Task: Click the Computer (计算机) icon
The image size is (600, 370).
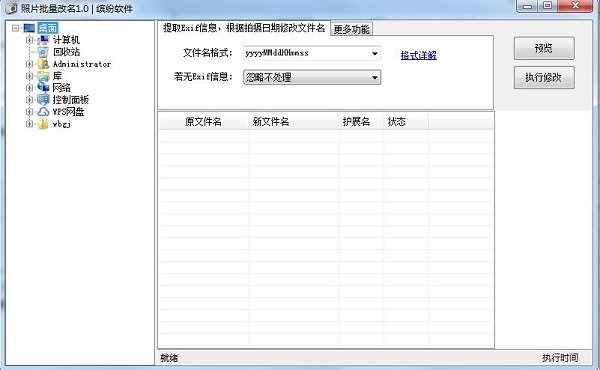Action: click(x=44, y=40)
